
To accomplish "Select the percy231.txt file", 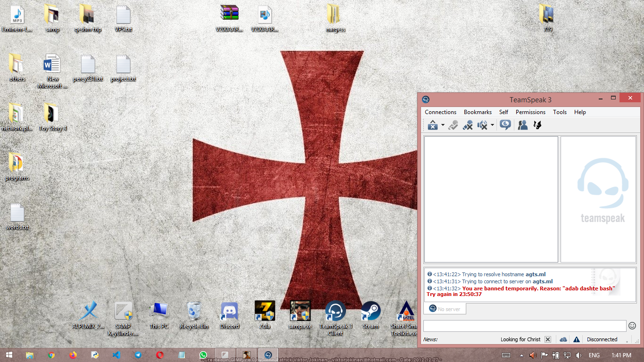I will (88, 68).
